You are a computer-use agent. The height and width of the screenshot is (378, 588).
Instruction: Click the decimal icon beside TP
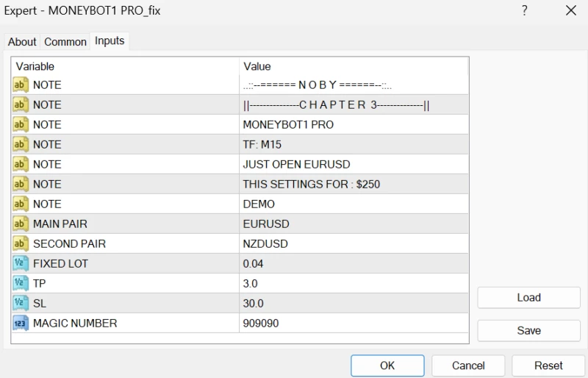21,283
